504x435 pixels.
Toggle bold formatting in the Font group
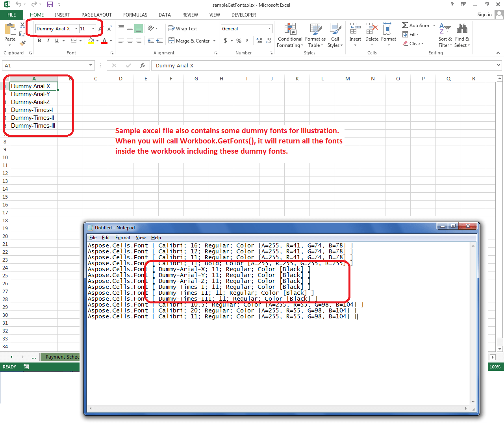tap(39, 41)
